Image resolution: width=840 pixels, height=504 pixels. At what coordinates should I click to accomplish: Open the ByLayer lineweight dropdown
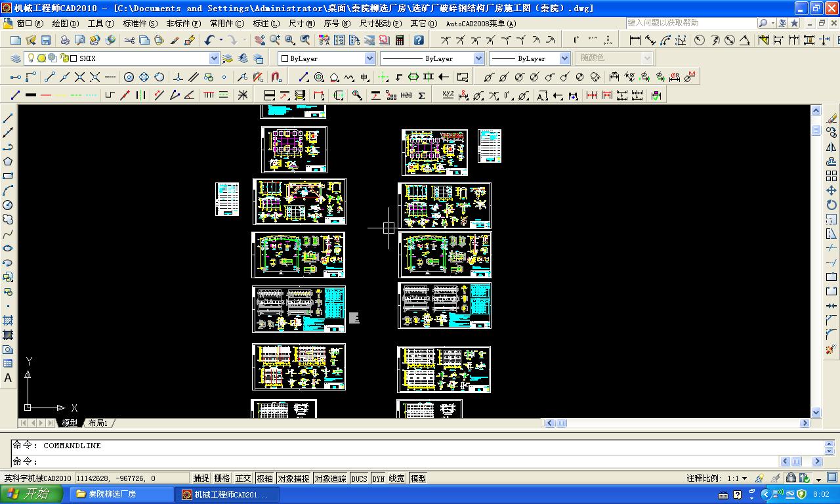click(x=564, y=58)
